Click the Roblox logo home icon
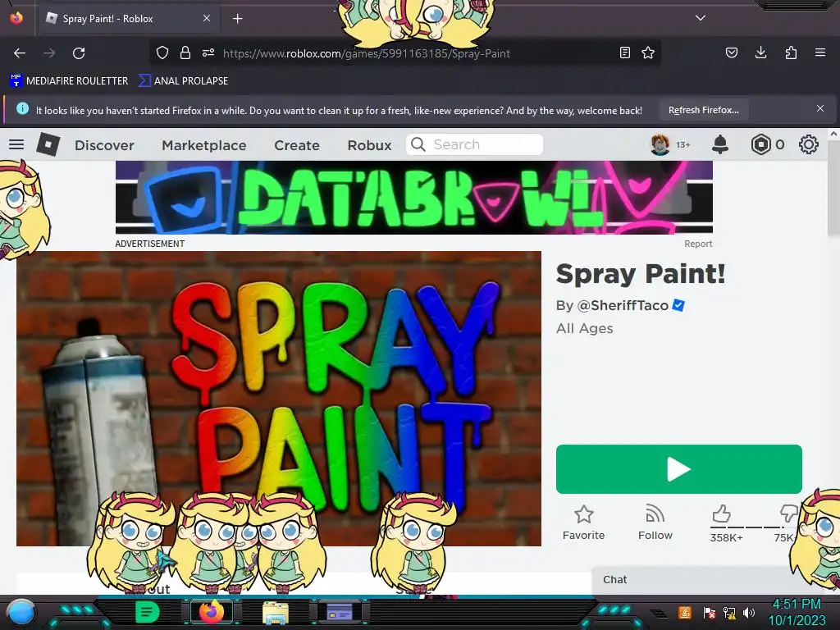 [48, 144]
